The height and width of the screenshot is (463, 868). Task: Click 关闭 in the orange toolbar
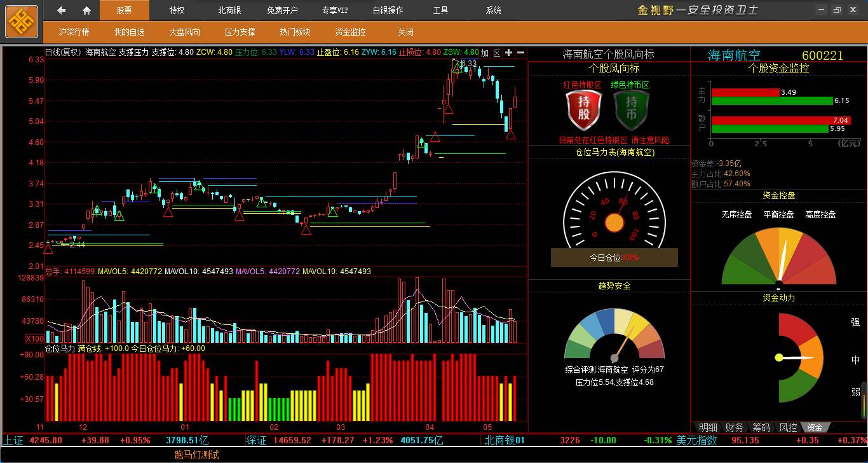click(405, 32)
